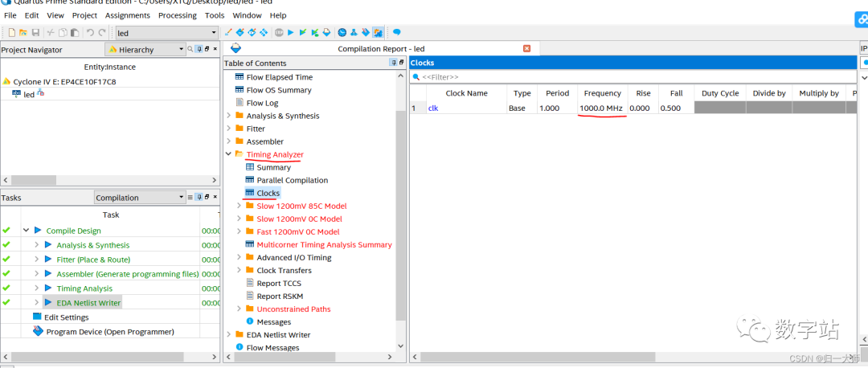Click the Redo arrow icon
The height and width of the screenshot is (368, 868).
(x=102, y=33)
